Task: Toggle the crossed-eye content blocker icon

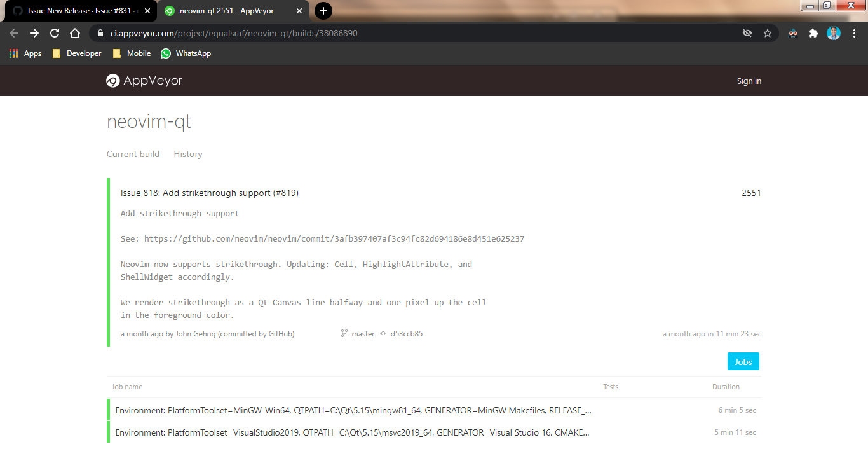Action: click(x=747, y=33)
